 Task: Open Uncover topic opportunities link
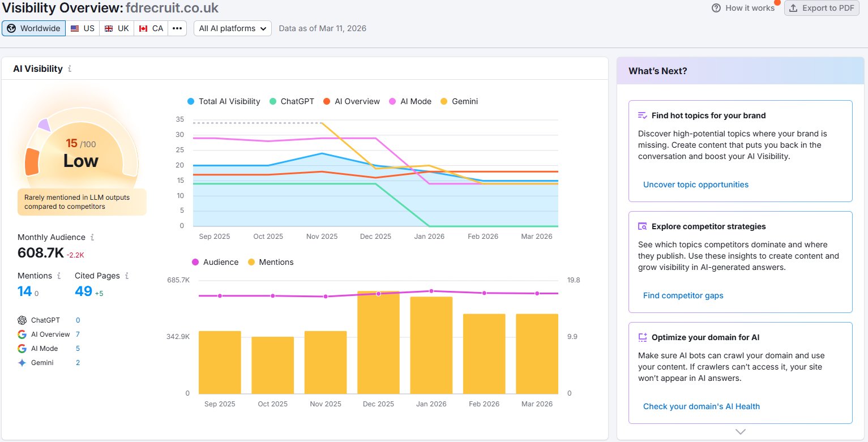pos(696,184)
